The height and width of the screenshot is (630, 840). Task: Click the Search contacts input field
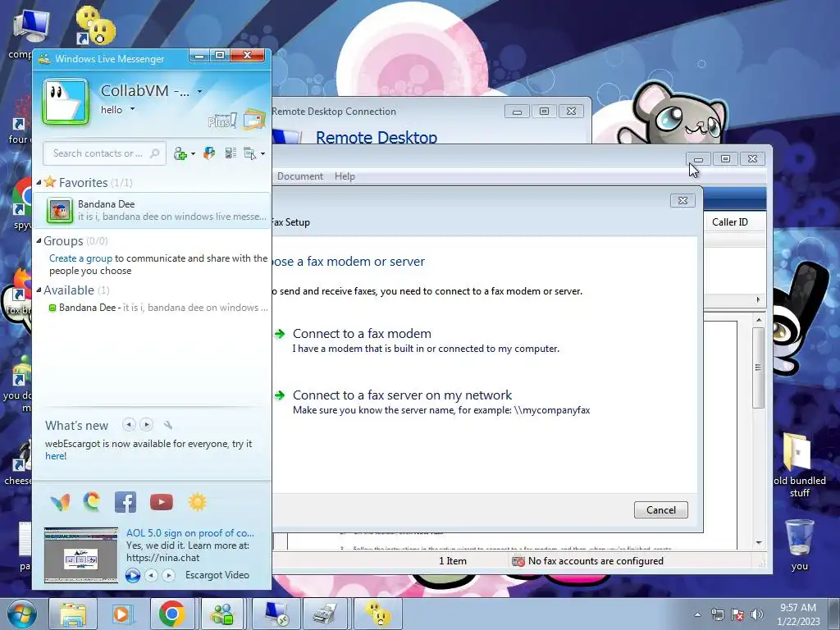click(x=105, y=153)
